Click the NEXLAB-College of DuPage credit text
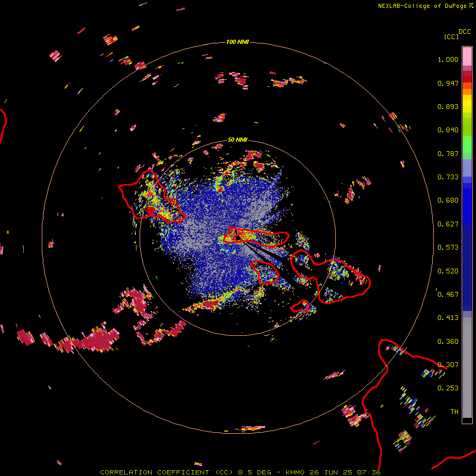Viewport: 476px width, 476px height. (x=422, y=6)
